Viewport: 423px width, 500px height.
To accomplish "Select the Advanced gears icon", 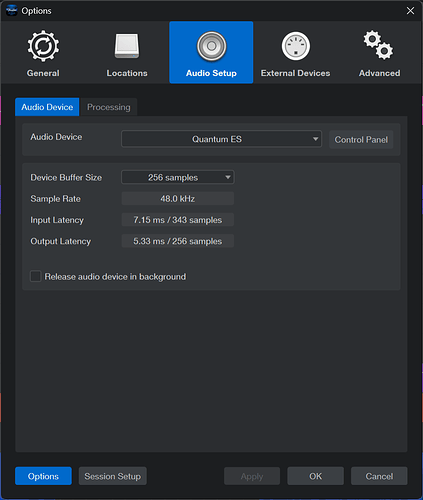I will (379, 45).
